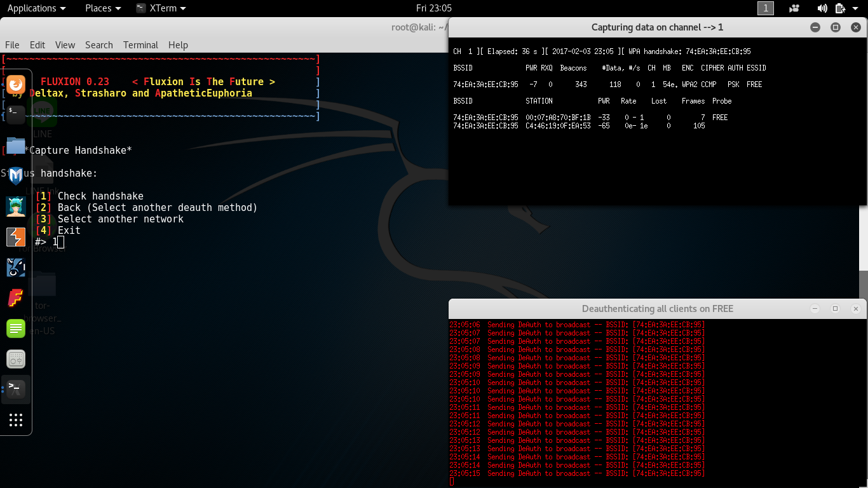868x488 pixels.
Task: Open the Terminal menu
Action: (x=140, y=44)
